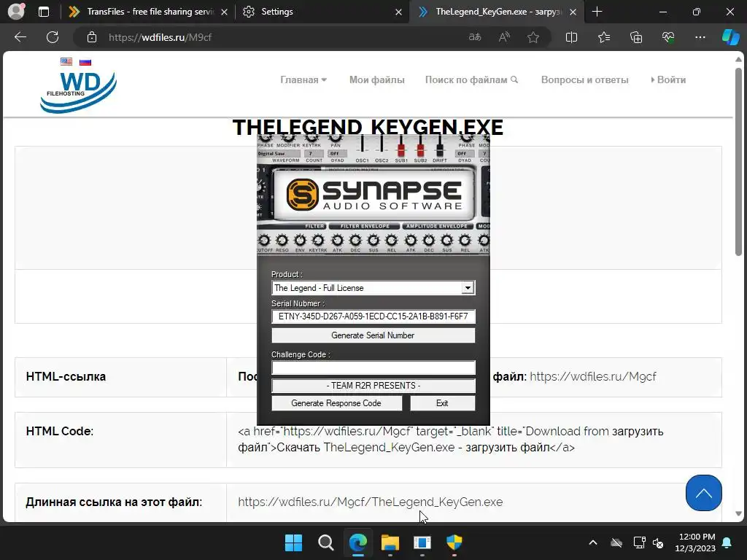The width and height of the screenshot is (747, 560).
Task: Select the HTML Code text
Action: [450, 439]
